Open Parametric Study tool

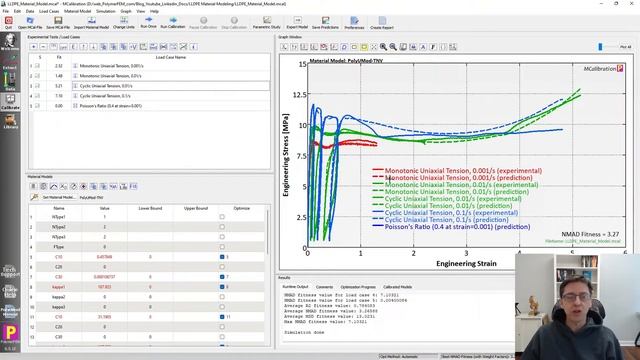(x=267, y=22)
